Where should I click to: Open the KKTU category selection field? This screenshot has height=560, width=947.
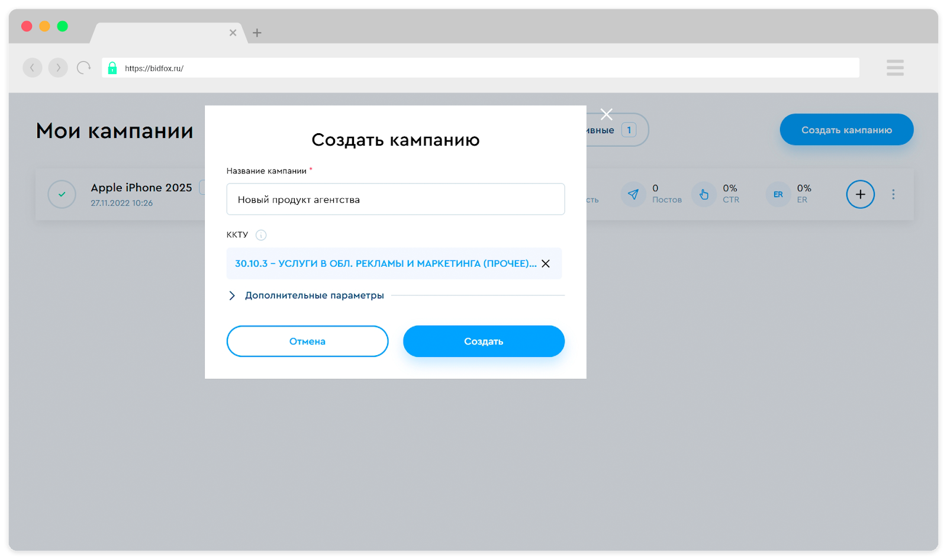(385, 263)
